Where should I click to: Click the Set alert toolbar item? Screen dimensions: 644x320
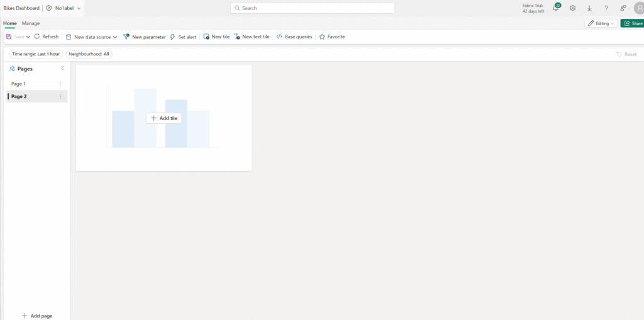point(183,37)
